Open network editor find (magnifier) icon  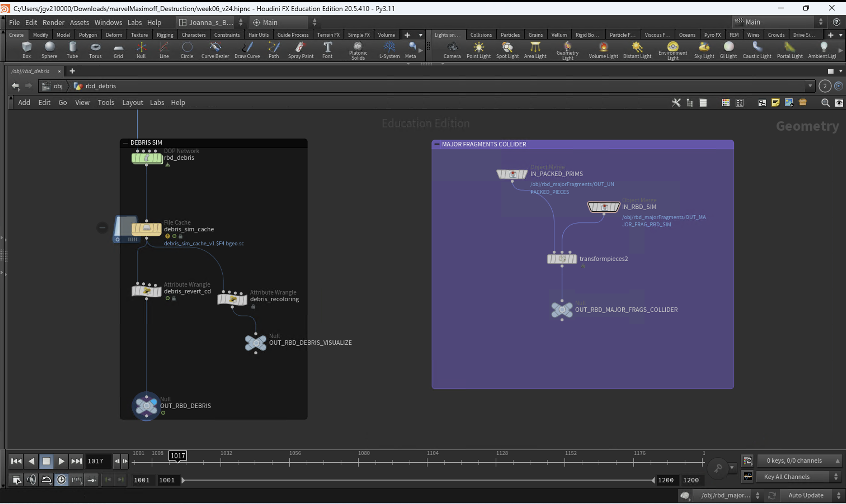825,102
